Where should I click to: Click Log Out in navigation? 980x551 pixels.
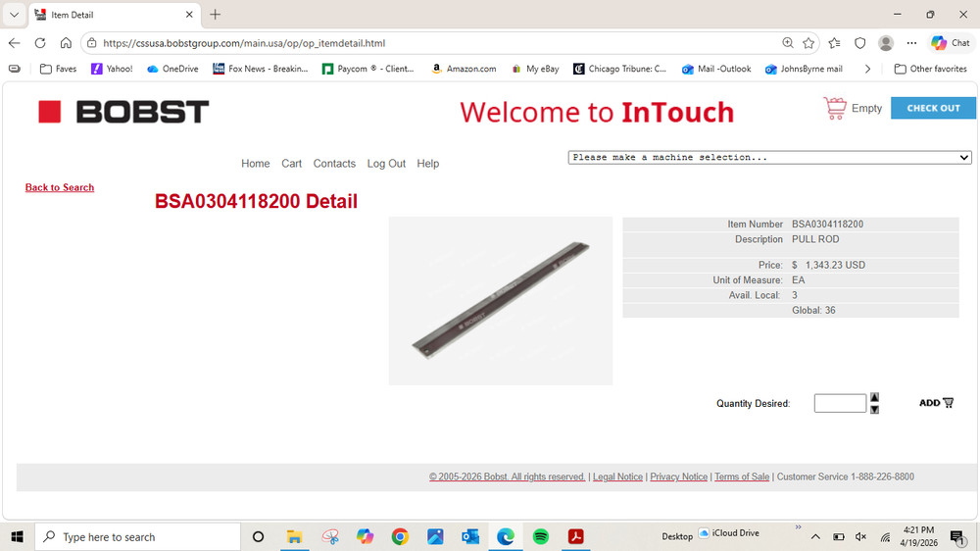386,163
